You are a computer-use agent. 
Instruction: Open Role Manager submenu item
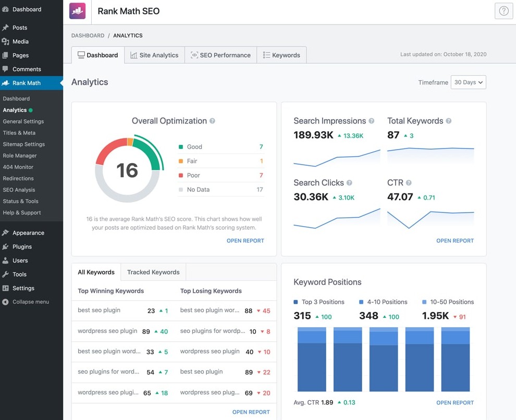point(20,156)
